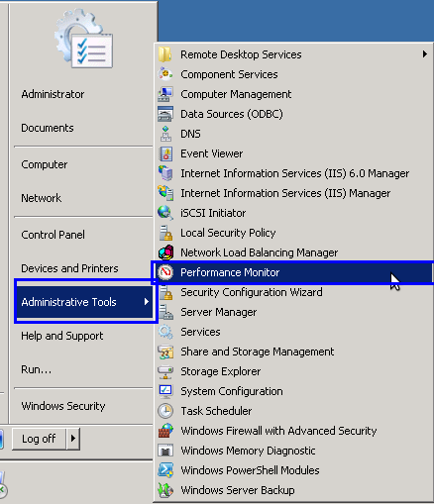Click the Log off button
This screenshot has width=434, height=504.
[39, 439]
